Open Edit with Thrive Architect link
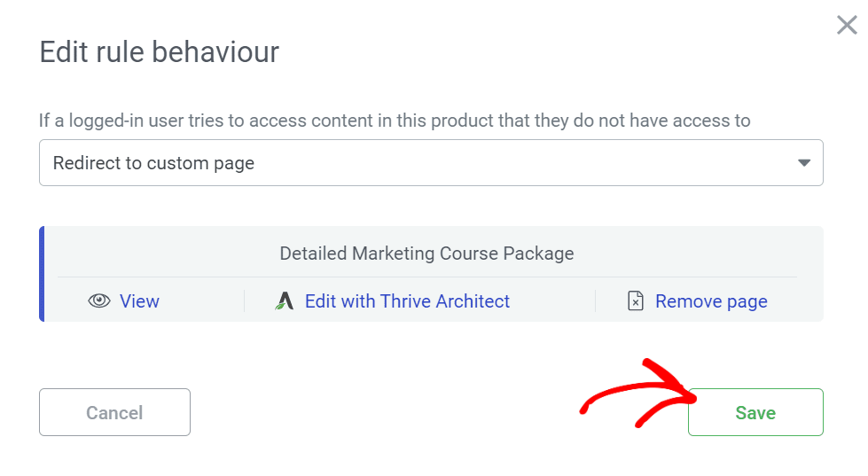The width and height of the screenshot is (868, 476). tap(407, 301)
